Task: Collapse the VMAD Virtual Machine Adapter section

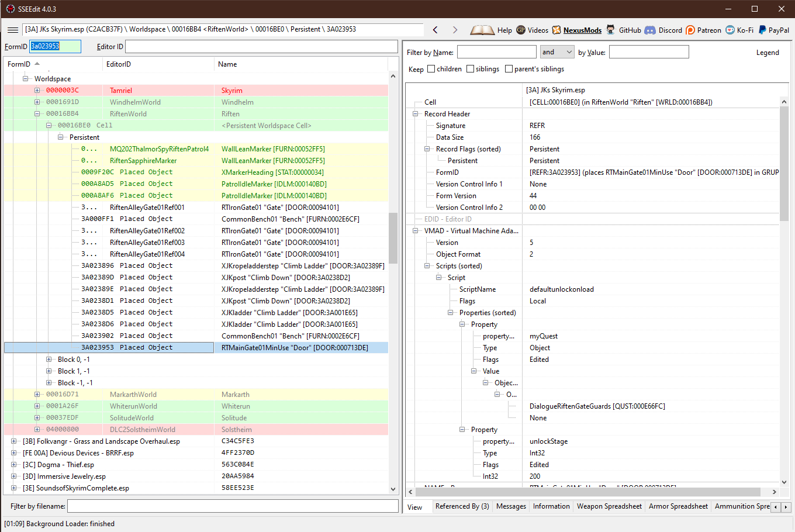Action: [x=416, y=231]
